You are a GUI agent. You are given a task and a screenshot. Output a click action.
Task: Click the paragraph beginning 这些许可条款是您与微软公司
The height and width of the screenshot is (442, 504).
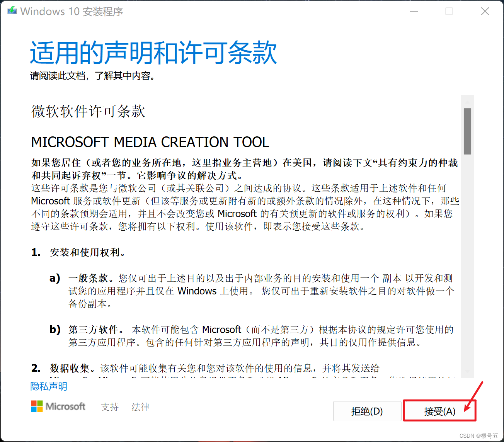click(x=245, y=207)
